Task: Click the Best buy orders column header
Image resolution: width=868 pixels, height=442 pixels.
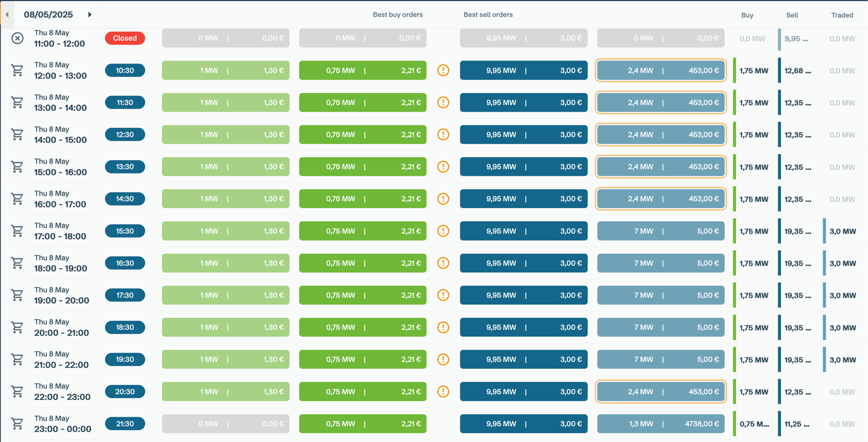Action: point(397,14)
